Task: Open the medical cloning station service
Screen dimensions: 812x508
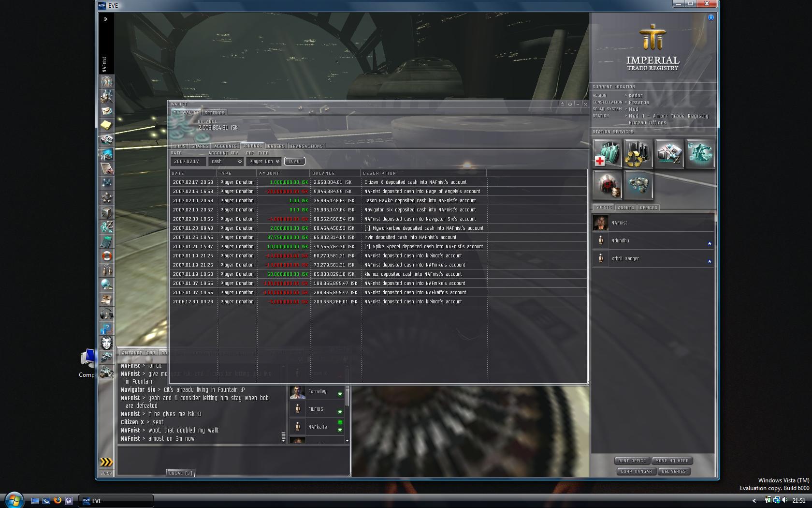Action: point(607,153)
